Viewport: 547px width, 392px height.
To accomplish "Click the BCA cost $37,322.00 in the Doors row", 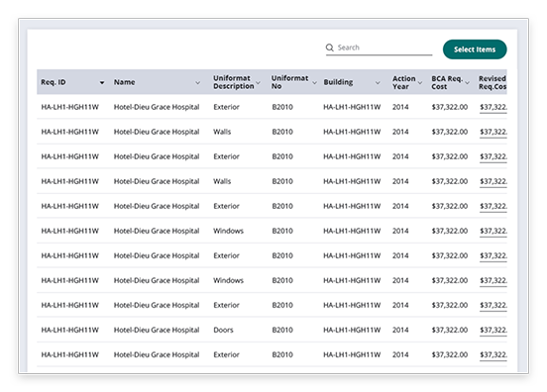I will point(449,330).
